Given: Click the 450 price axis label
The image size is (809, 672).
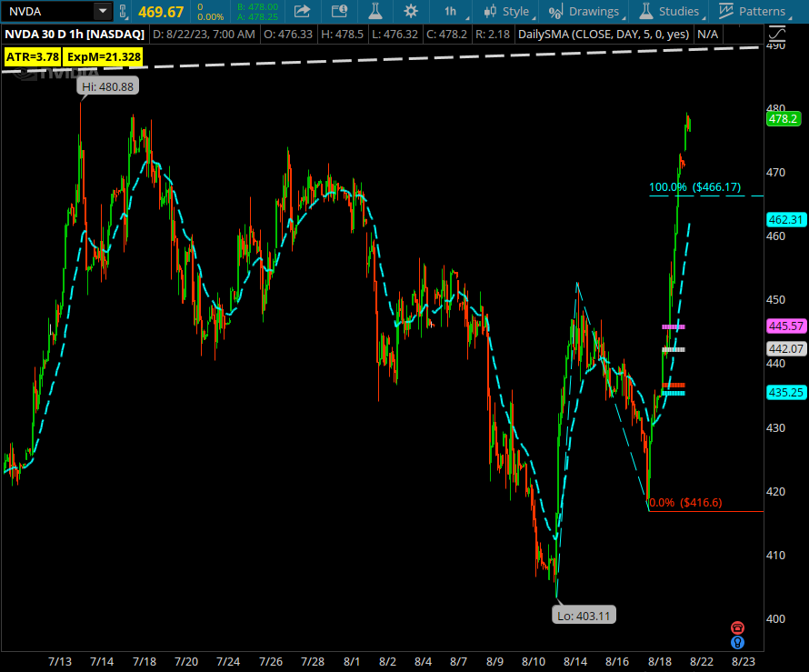Looking at the screenshot, I should click(x=775, y=300).
